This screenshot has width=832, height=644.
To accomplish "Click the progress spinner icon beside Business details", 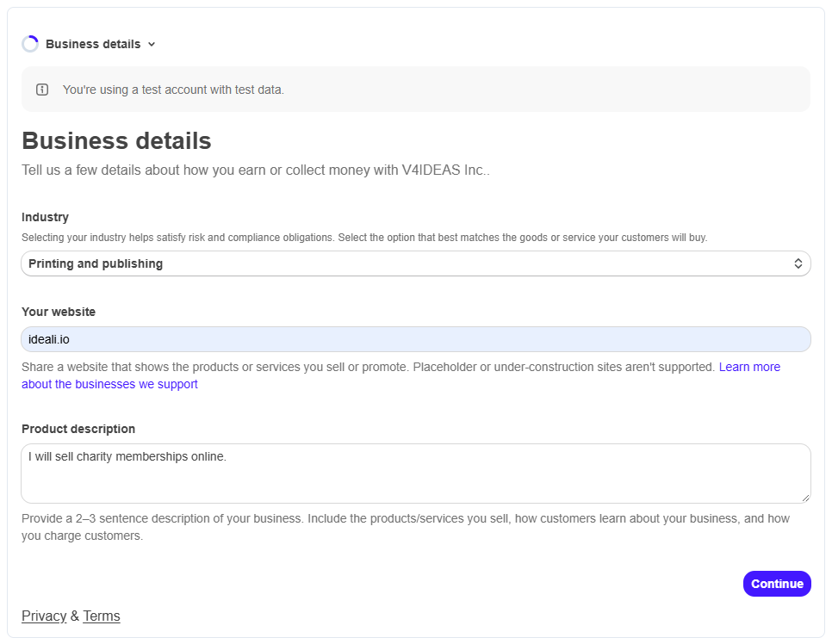I will click(x=30, y=44).
